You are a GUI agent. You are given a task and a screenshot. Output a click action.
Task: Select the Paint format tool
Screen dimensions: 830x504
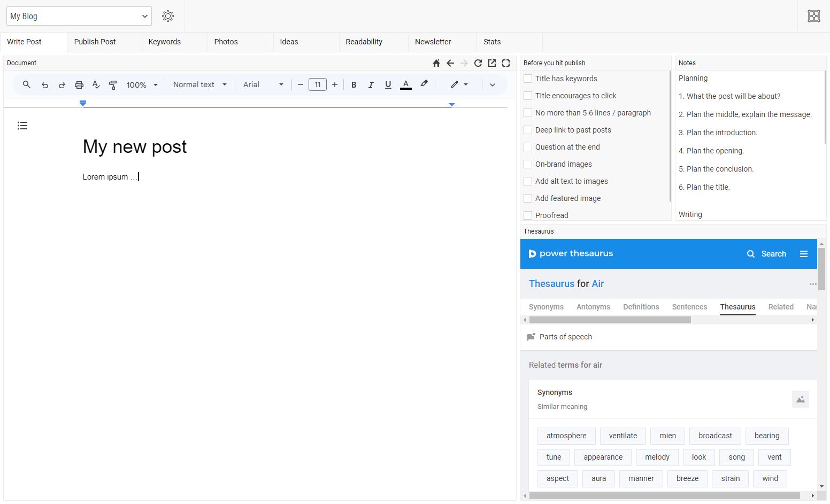pyautogui.click(x=113, y=84)
